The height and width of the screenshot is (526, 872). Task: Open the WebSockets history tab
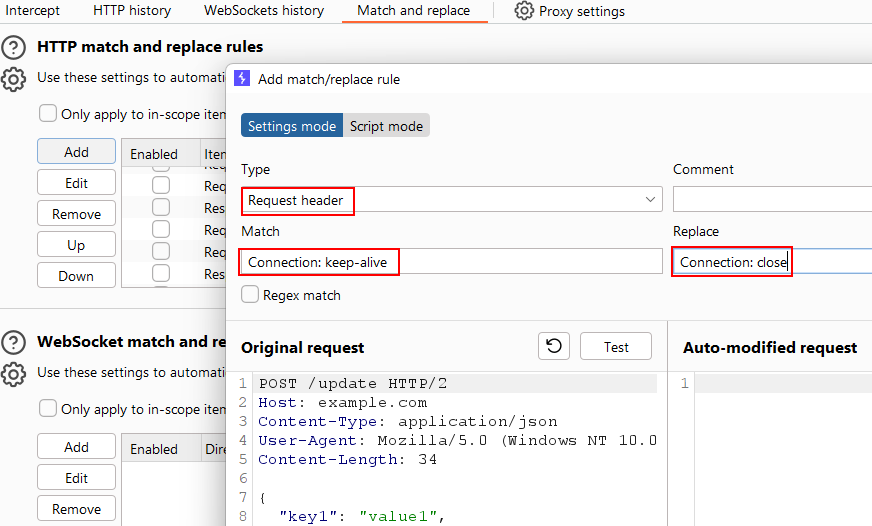click(264, 11)
